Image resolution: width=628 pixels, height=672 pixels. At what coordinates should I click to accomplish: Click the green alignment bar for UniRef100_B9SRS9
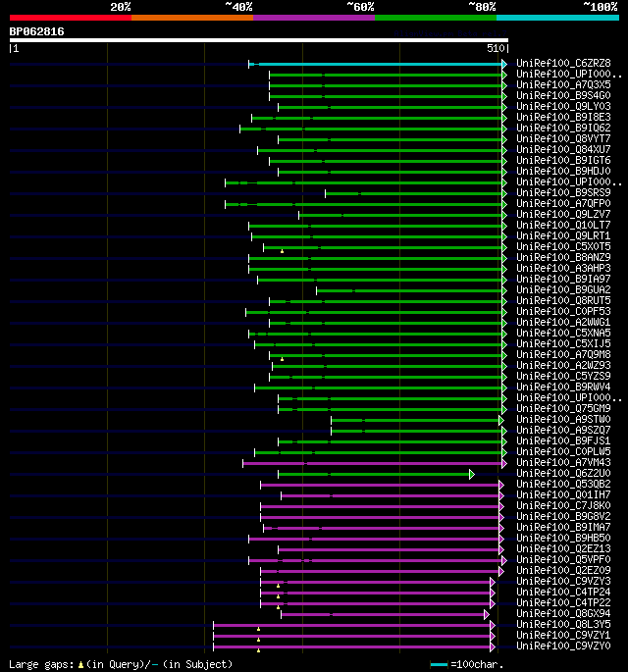[x=414, y=193]
